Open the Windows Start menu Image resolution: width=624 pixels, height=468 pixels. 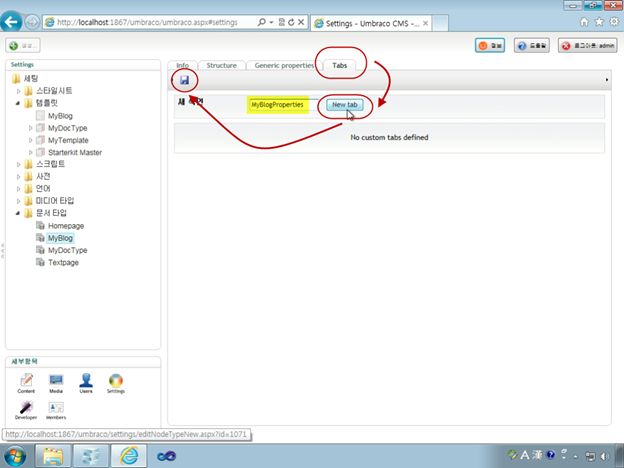(14, 456)
